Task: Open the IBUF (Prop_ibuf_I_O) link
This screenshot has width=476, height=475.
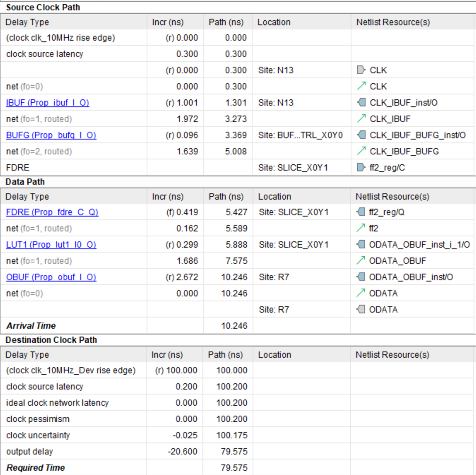Action: (48, 103)
